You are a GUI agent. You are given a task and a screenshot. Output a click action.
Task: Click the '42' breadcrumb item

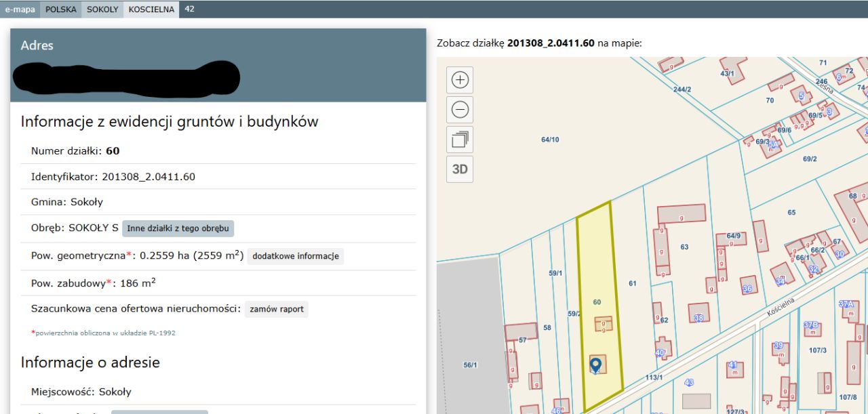(x=189, y=9)
